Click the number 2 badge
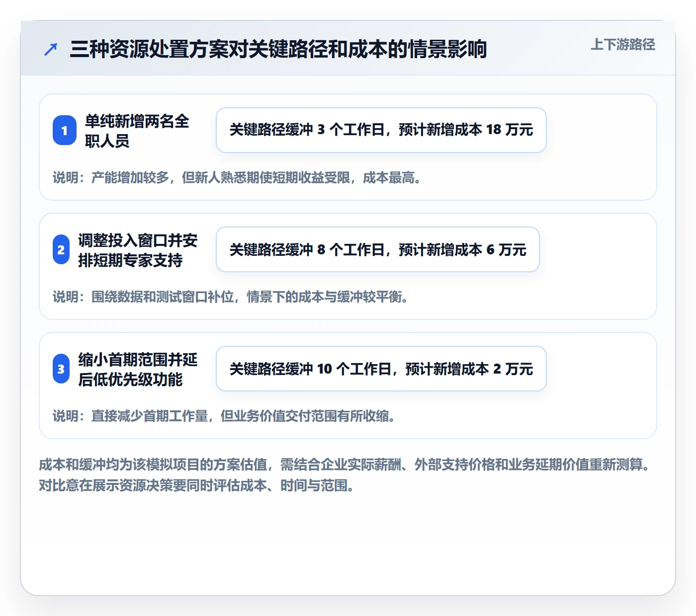Screen dimensions: 696x616 coord(61,249)
